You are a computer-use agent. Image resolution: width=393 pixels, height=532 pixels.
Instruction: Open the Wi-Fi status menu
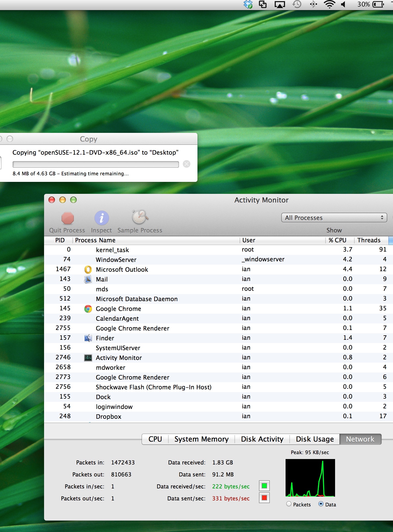329,4
